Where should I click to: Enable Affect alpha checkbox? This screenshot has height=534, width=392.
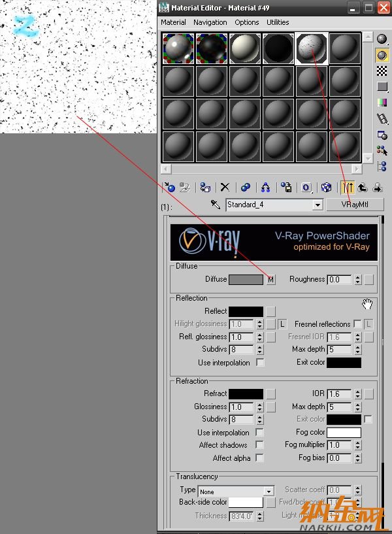(x=259, y=458)
